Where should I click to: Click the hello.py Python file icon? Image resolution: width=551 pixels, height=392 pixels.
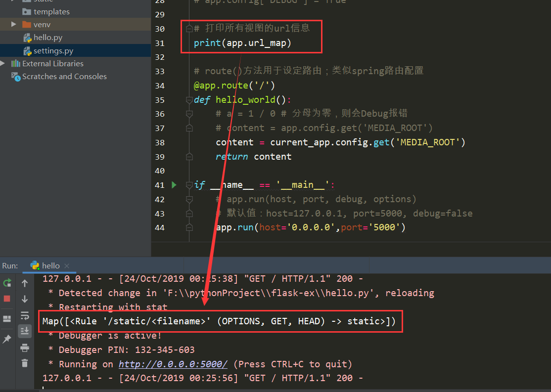tap(27, 38)
